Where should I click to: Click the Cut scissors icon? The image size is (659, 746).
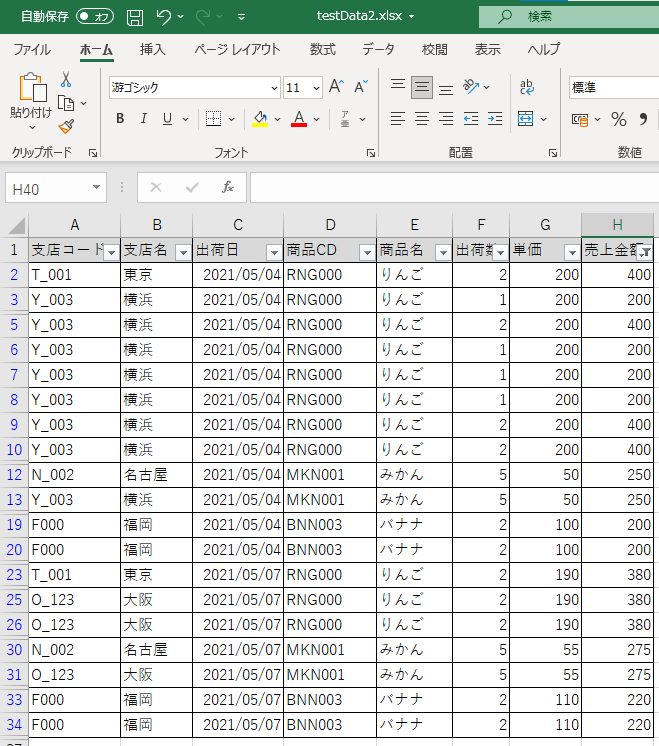pyautogui.click(x=66, y=80)
